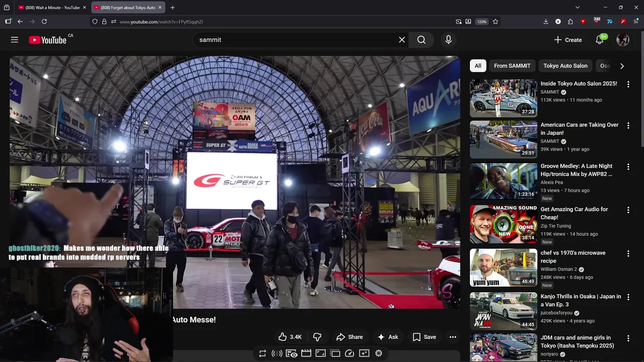Open the browser application hamburger menu
This screenshot has height=362, width=644.
tap(636, 22)
